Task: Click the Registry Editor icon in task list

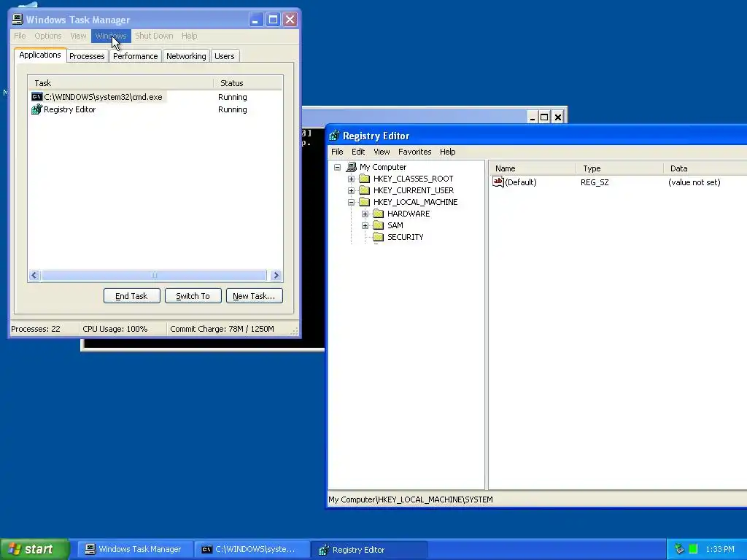Action: pyautogui.click(x=36, y=109)
